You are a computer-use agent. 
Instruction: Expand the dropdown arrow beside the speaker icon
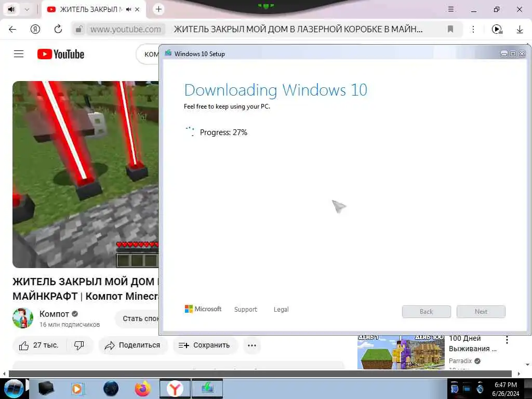tap(27, 9)
